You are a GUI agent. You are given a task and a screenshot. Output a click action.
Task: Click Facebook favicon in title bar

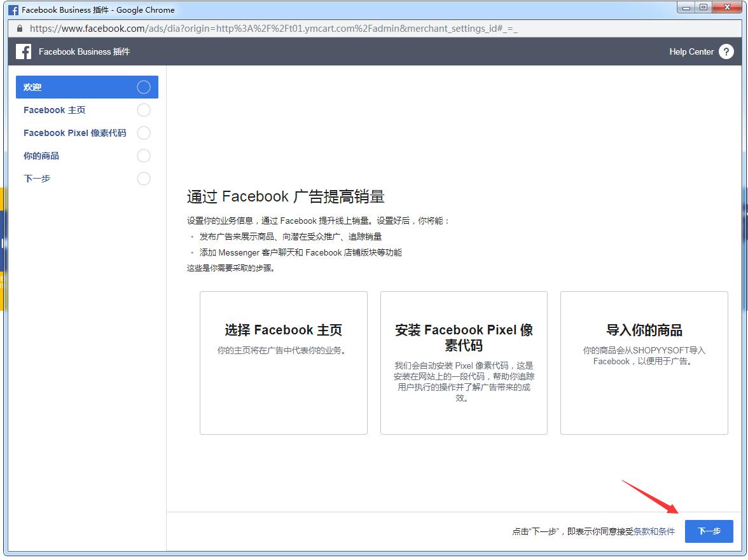13,10
